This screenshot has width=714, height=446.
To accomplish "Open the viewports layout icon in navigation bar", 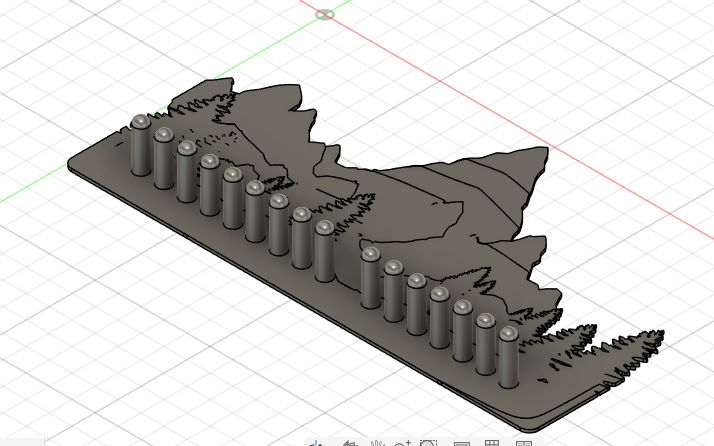I will [x=524, y=443].
